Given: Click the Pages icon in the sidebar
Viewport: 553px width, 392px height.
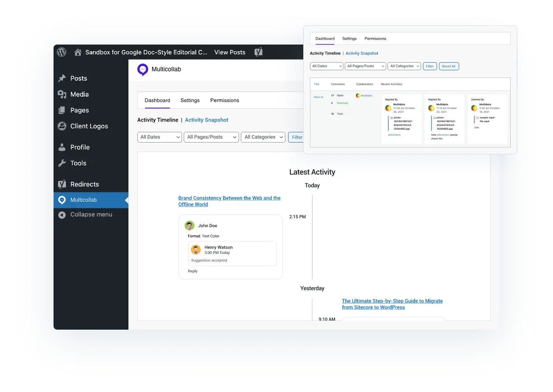Looking at the screenshot, I should coord(62,110).
